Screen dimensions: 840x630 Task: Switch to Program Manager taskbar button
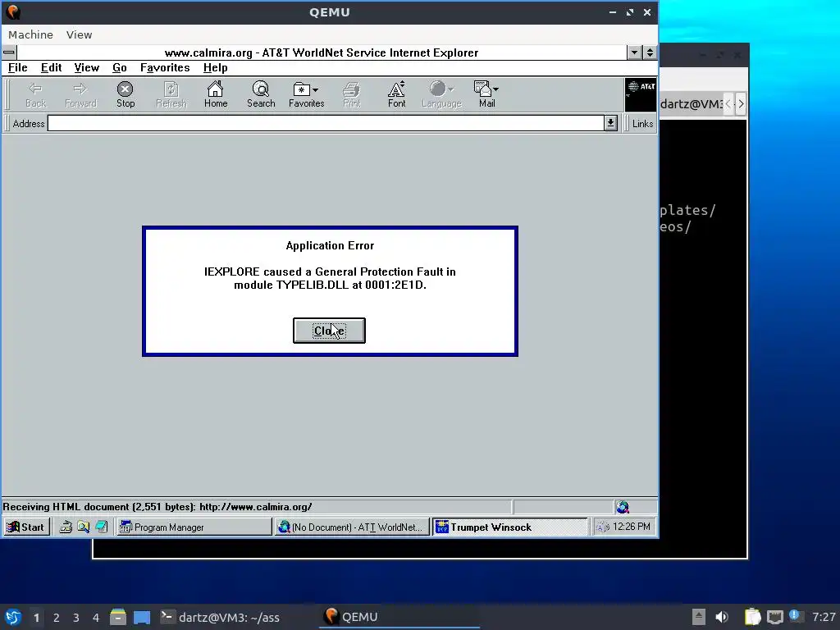pyautogui.click(x=194, y=527)
